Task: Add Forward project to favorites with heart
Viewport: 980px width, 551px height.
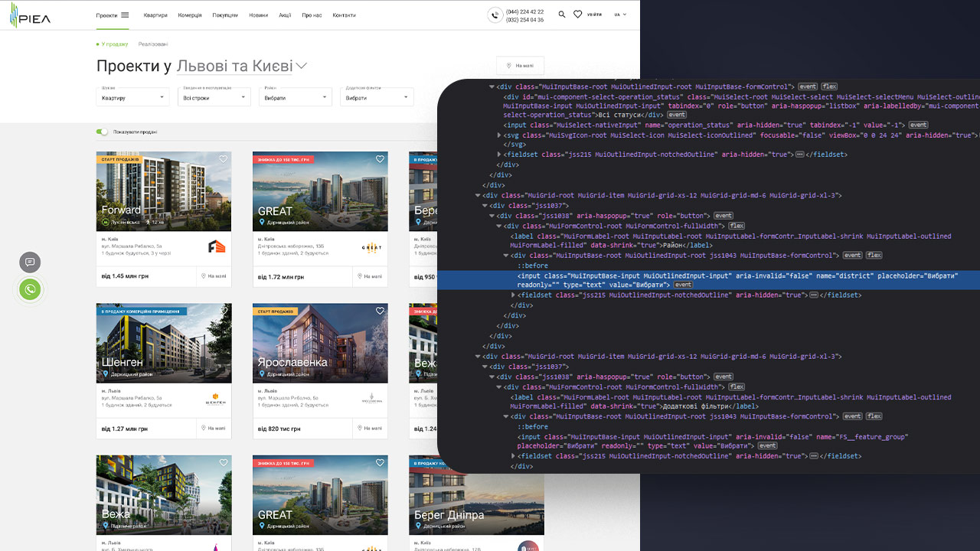Action: [224, 159]
